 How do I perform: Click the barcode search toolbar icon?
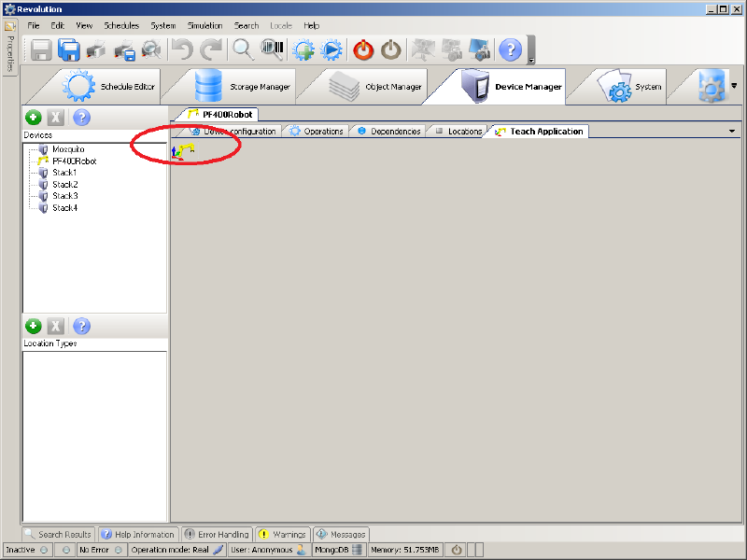coord(272,50)
